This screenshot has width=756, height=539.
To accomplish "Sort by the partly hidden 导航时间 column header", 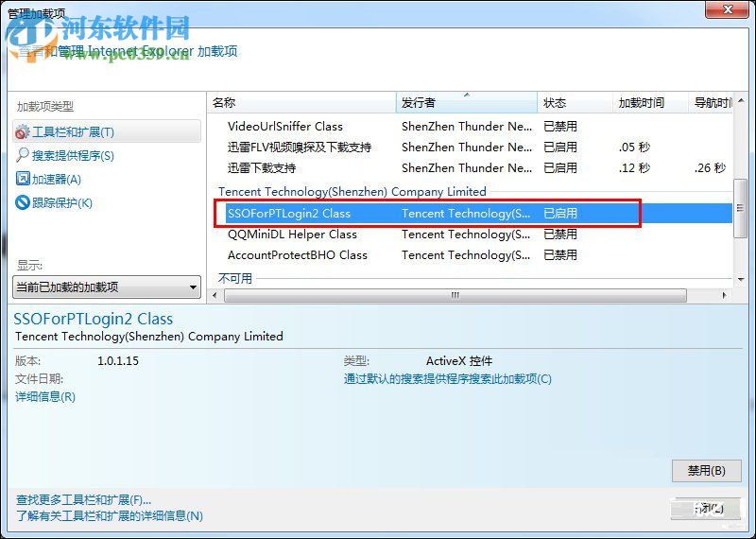I will pos(711,103).
